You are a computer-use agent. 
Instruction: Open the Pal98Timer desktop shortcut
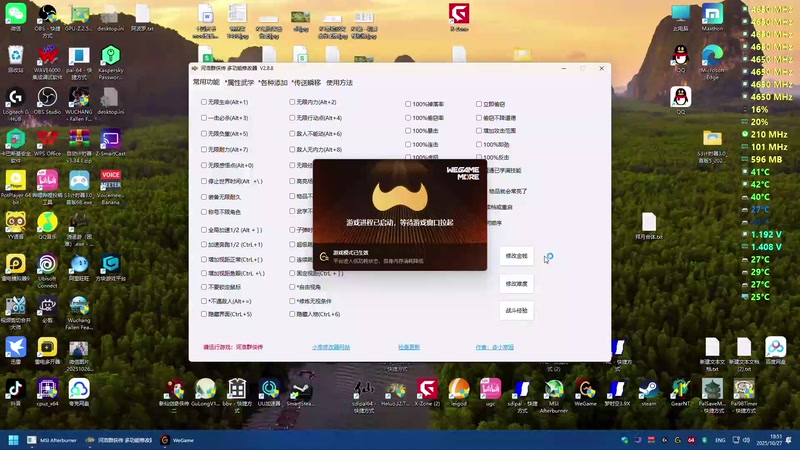click(x=744, y=396)
